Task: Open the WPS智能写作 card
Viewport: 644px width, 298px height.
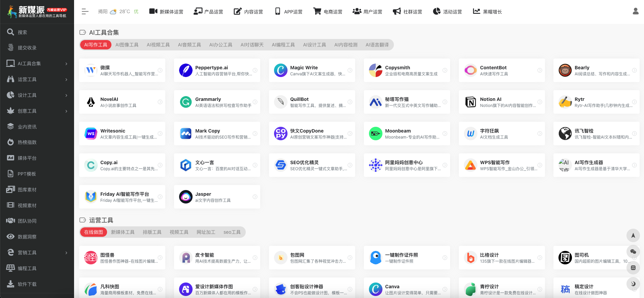Action: (502, 165)
